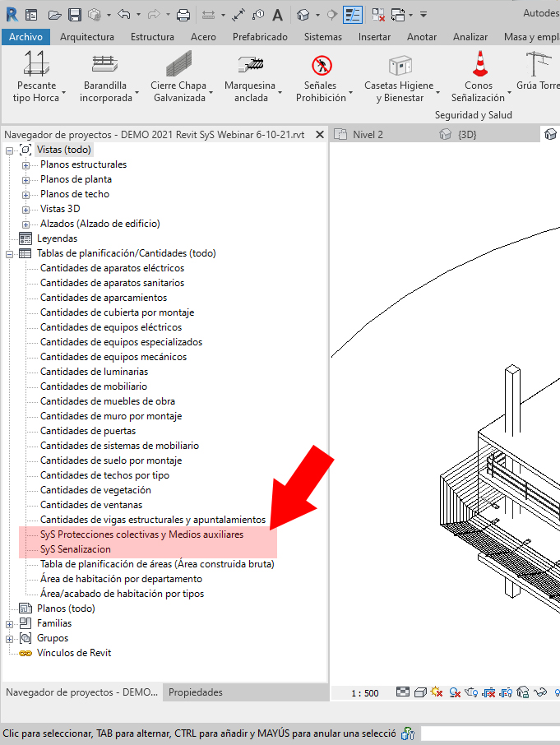Collapse the Tablas de planificación/Cantidades node

click(x=10, y=254)
